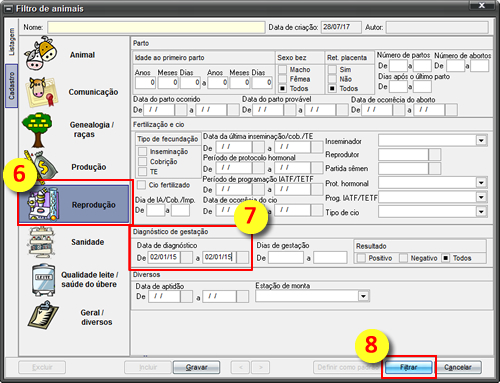
Task: Select the Animal category label
Action: (82, 55)
